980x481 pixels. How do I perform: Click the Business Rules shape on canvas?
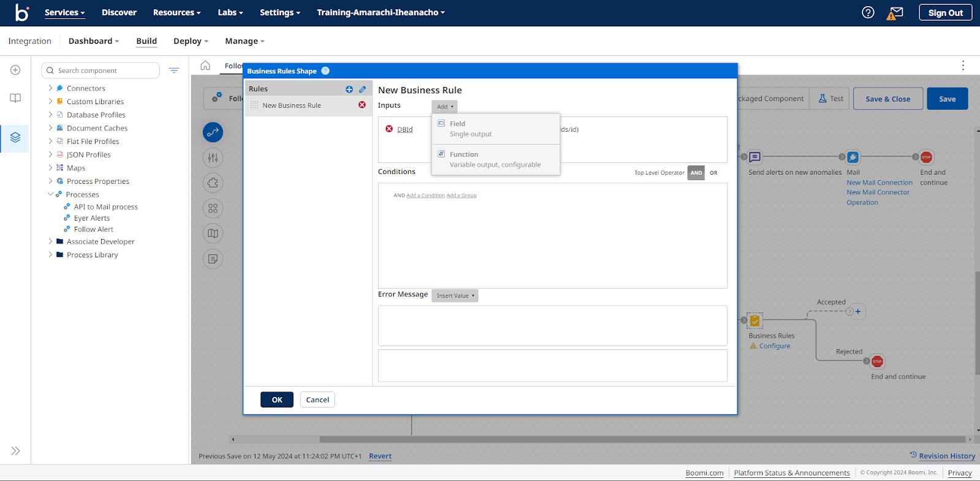755,320
